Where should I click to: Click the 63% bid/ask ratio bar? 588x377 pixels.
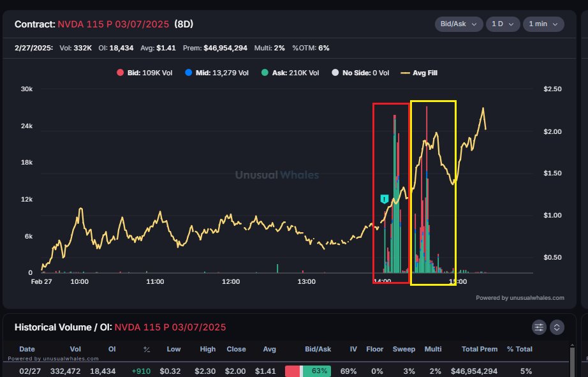(x=308, y=371)
